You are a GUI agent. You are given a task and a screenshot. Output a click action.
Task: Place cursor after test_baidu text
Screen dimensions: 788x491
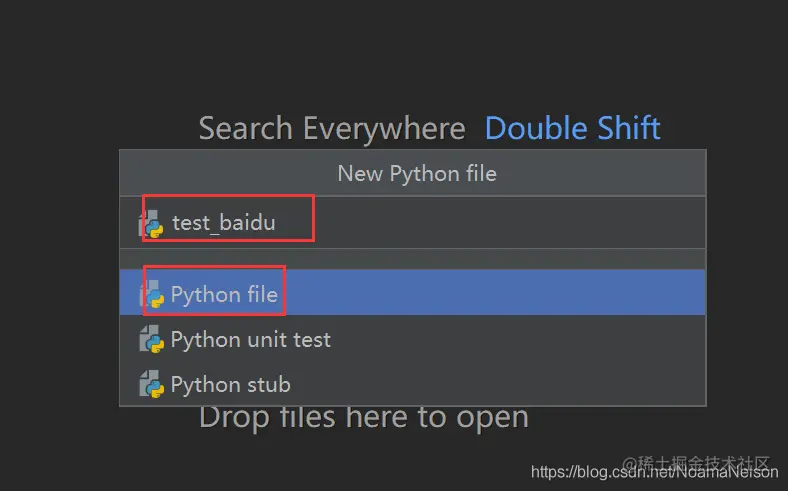[277, 223]
